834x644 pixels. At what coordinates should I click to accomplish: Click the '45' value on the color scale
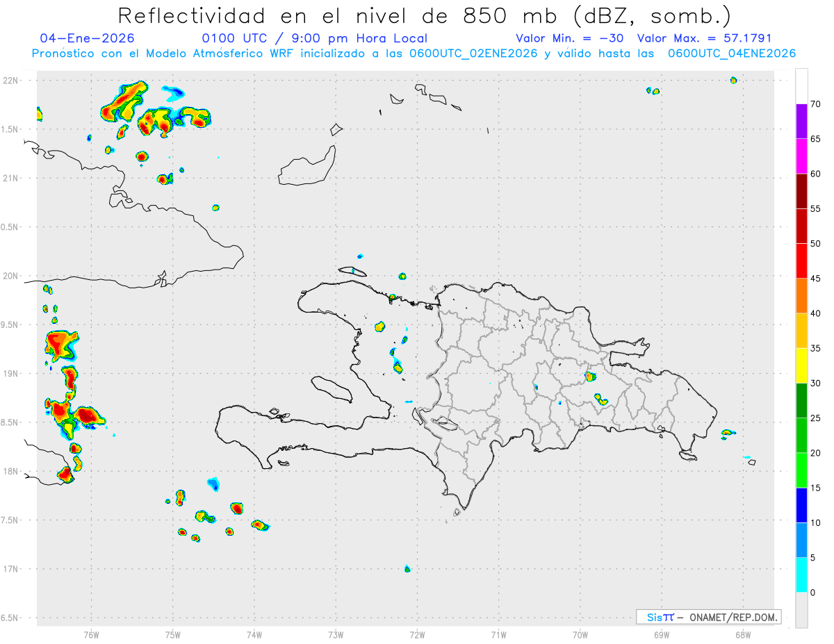pos(815,279)
